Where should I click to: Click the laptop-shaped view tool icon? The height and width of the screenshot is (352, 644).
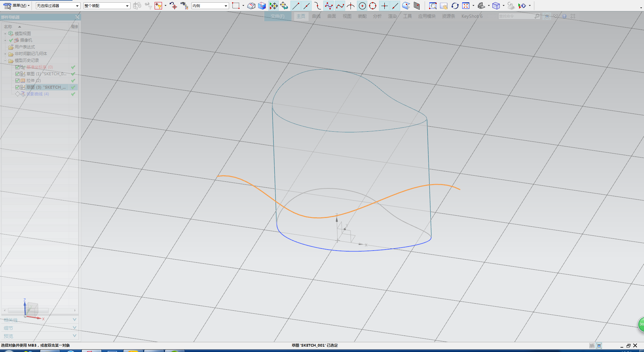click(481, 6)
